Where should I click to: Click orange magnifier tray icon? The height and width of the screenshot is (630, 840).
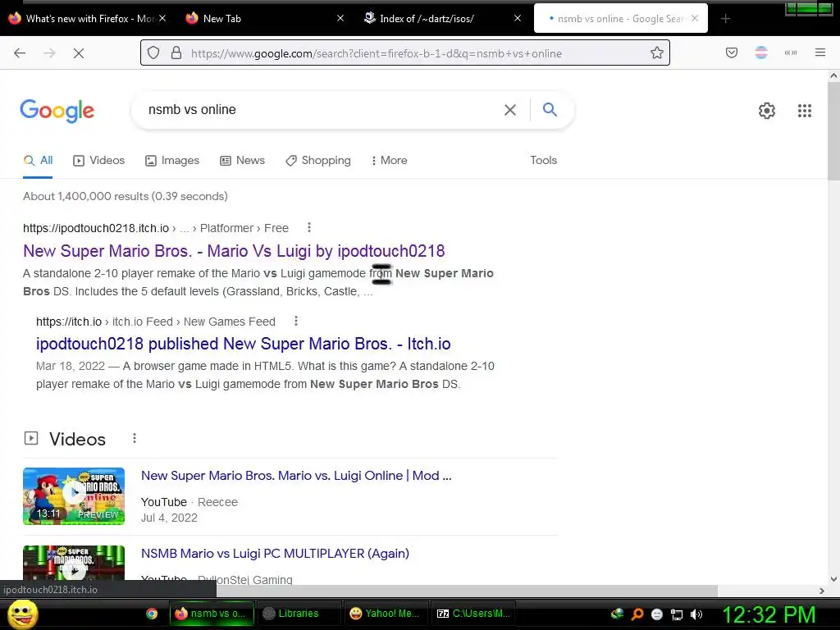(637, 614)
